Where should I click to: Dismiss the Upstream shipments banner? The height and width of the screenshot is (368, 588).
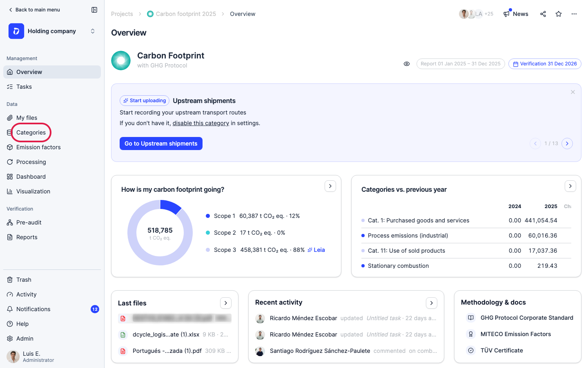[573, 92]
